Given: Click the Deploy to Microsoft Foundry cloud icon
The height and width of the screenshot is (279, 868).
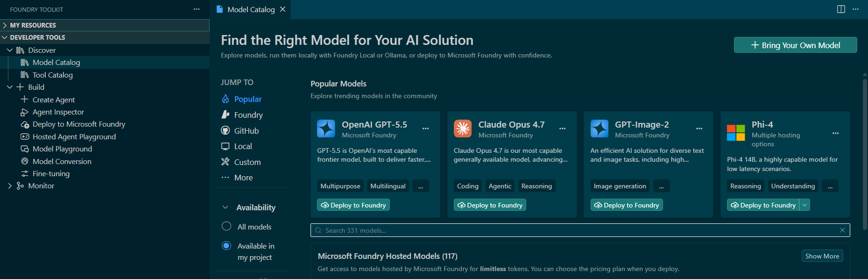Looking at the screenshot, I should [x=25, y=124].
